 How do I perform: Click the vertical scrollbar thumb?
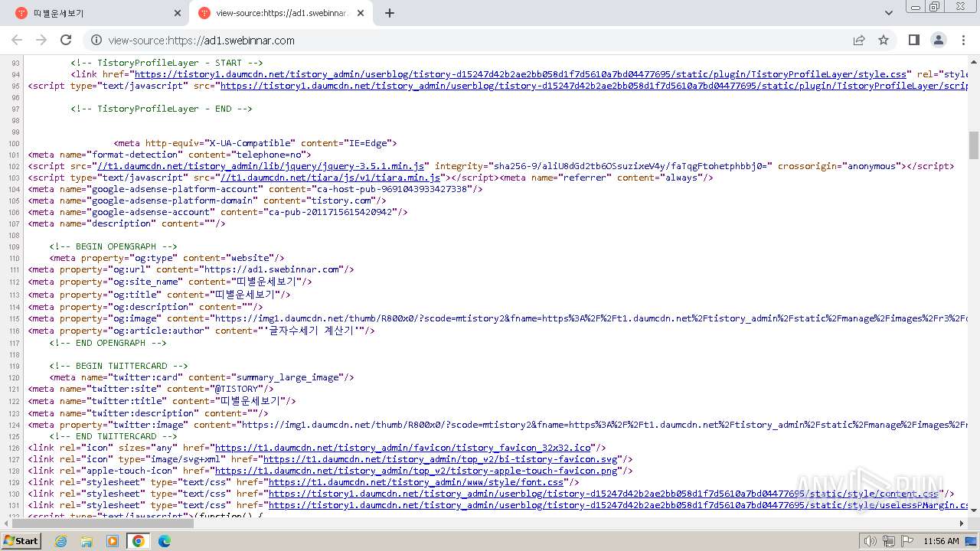coord(974,145)
